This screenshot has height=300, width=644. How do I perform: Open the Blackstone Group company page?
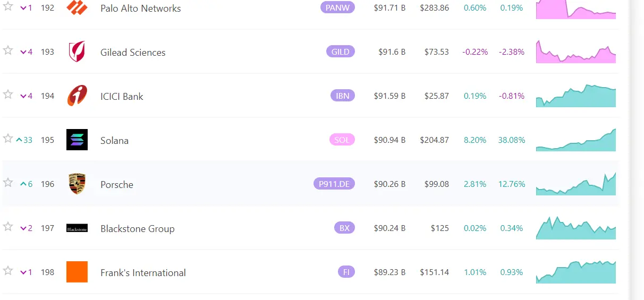coord(137,229)
